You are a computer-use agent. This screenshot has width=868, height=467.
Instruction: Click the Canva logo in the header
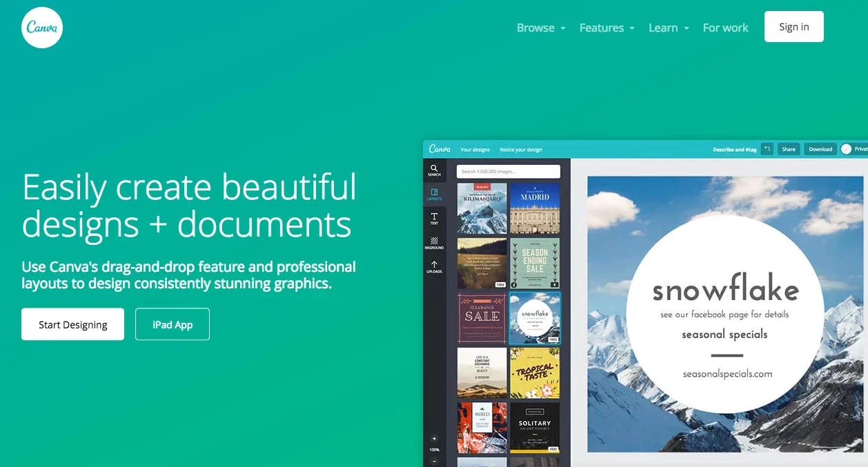pyautogui.click(x=42, y=28)
